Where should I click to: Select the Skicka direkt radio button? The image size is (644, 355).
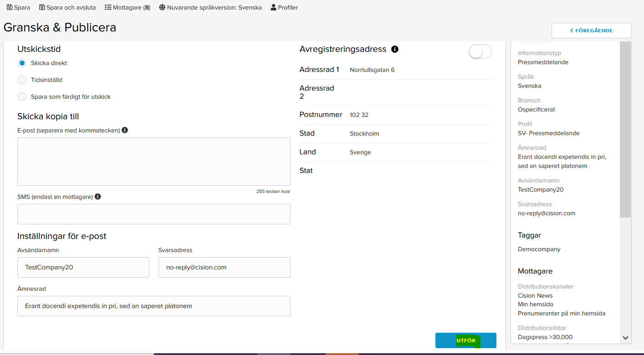click(22, 63)
